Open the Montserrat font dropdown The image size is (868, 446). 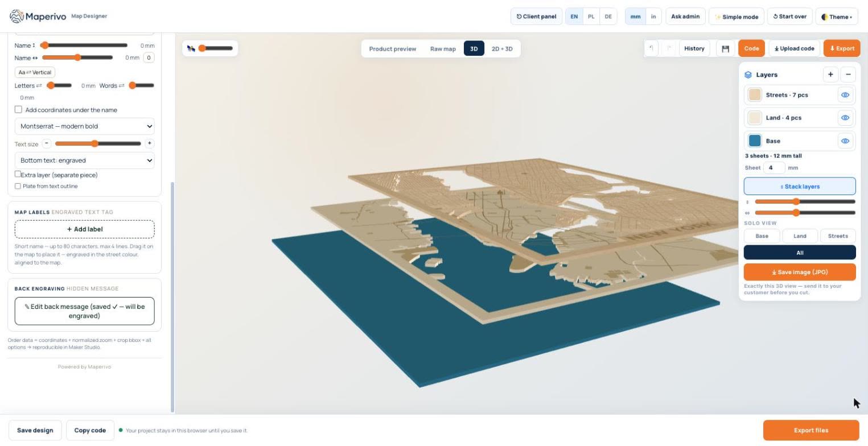85,126
